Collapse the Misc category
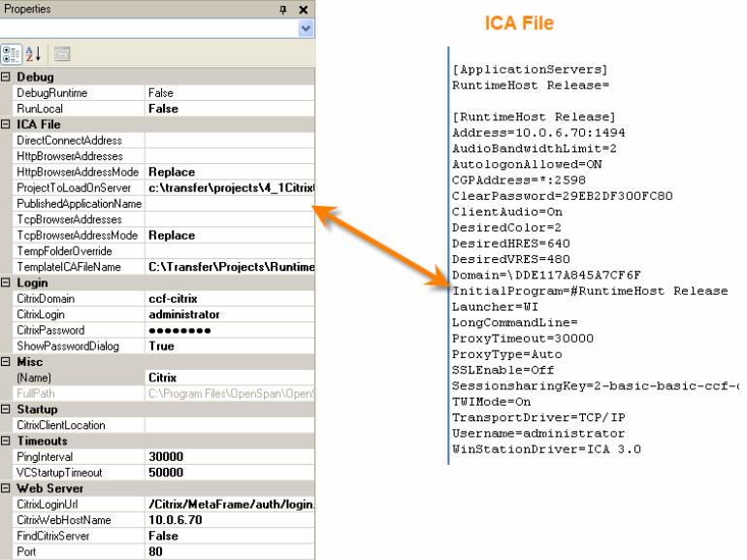This screenshot has width=747, height=560. click(6, 362)
